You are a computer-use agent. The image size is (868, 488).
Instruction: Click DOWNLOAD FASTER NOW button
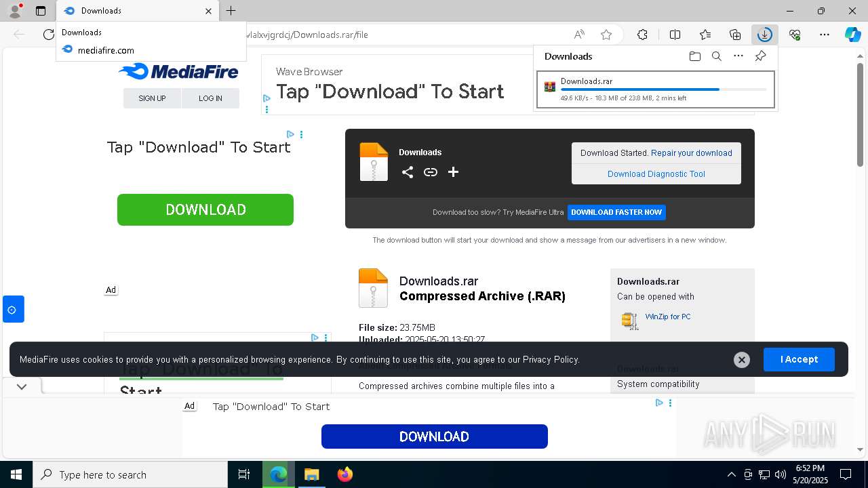coord(616,212)
